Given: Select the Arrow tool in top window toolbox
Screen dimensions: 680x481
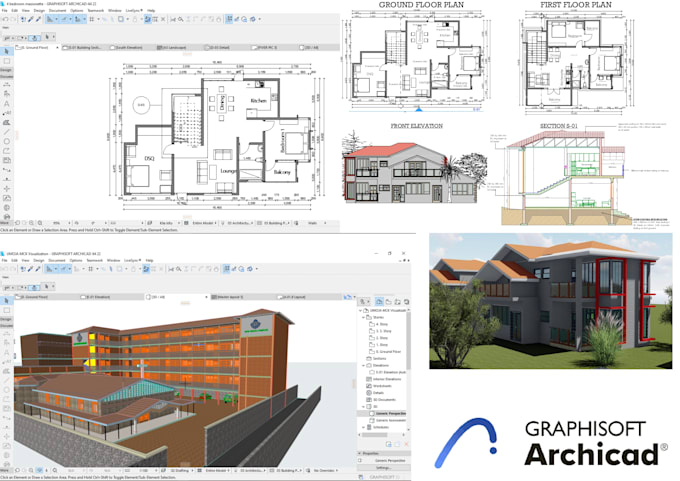Looking at the screenshot, I should (x=7, y=52).
